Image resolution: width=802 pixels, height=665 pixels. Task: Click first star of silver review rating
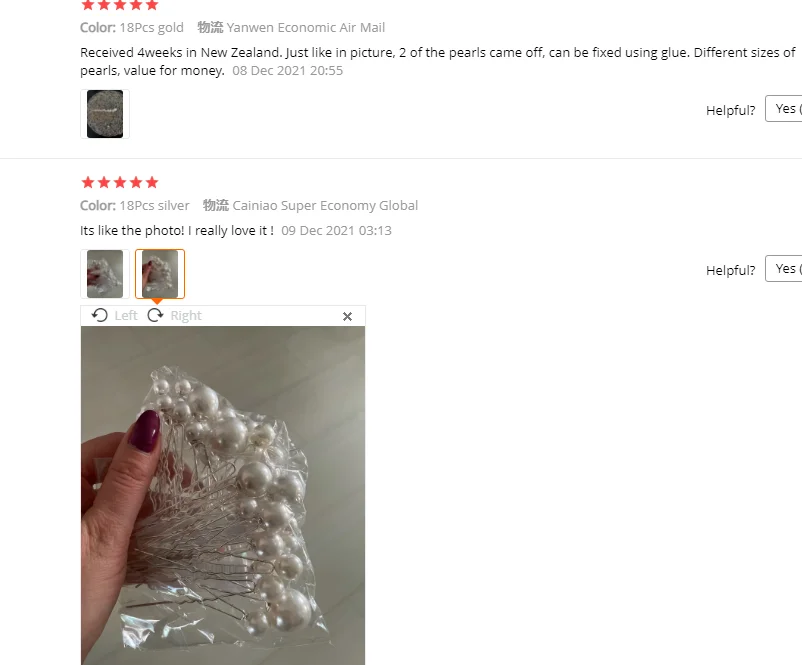[87, 182]
